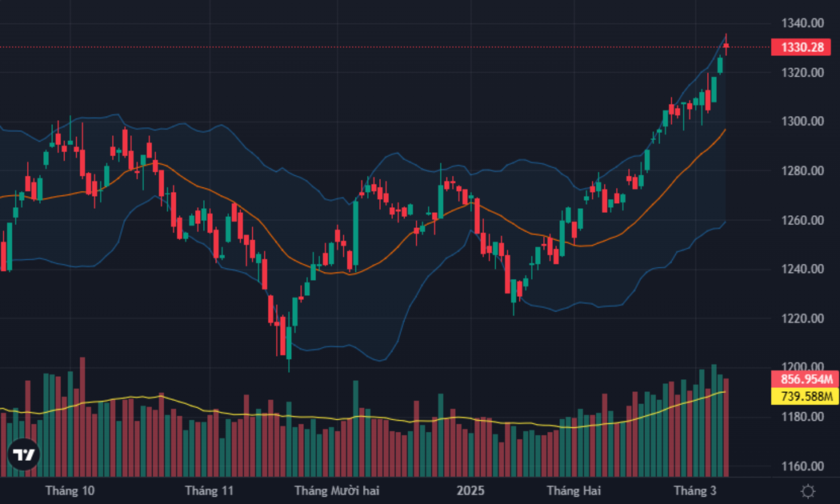Click the 1160.00 price axis label
Screen dimensions: 840x504
[802, 466]
